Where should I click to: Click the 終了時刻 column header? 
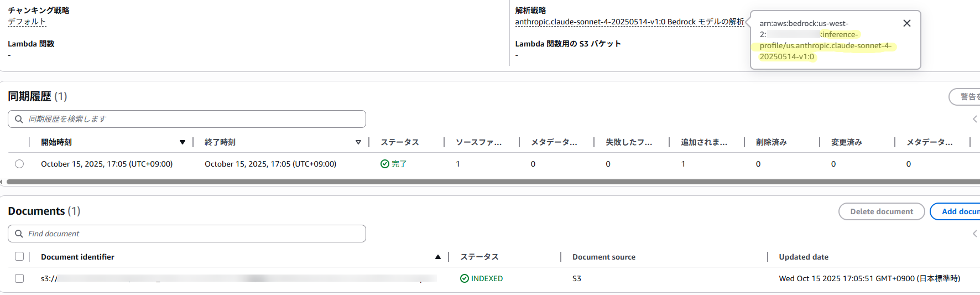(220, 142)
